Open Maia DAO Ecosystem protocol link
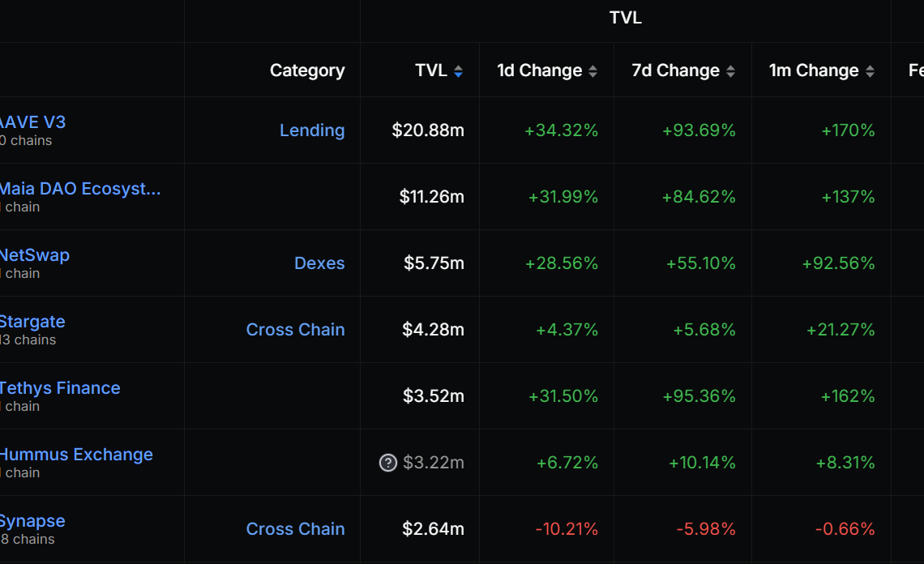This screenshot has height=564, width=924. click(80, 189)
